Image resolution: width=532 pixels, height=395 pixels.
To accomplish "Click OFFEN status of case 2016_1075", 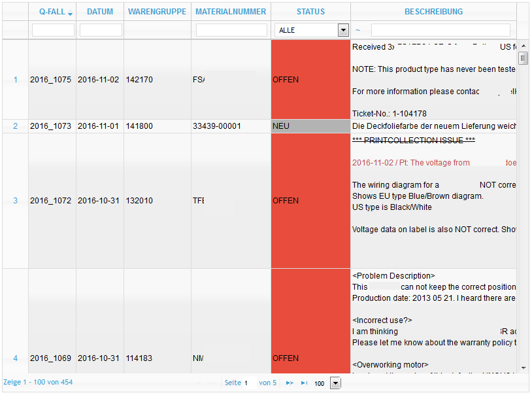I will (x=310, y=80).
